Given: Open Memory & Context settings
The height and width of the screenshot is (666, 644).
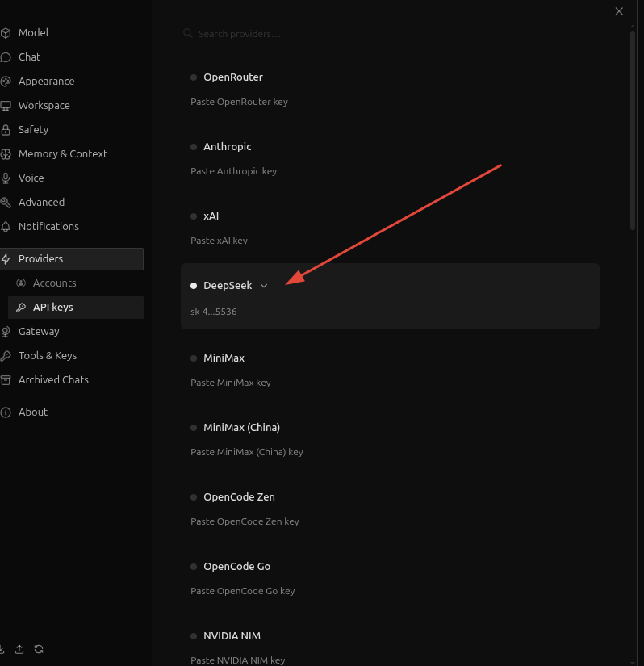Looking at the screenshot, I should (x=62, y=153).
